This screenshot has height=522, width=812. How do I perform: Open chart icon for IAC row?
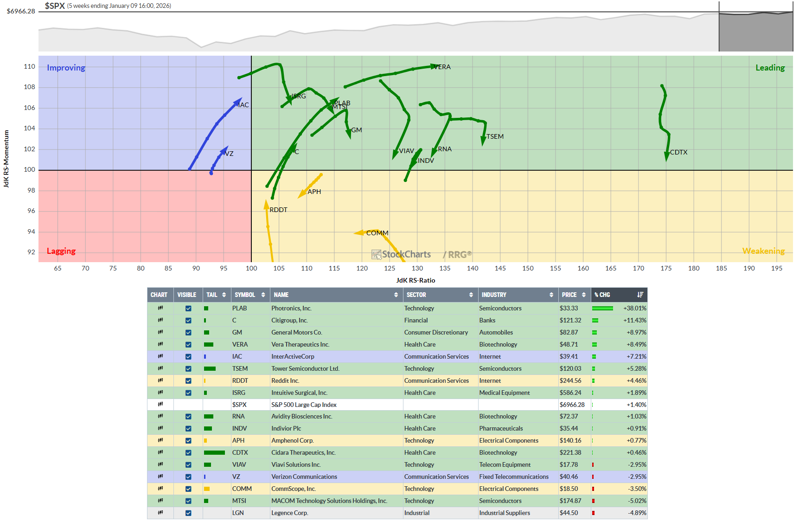160,356
